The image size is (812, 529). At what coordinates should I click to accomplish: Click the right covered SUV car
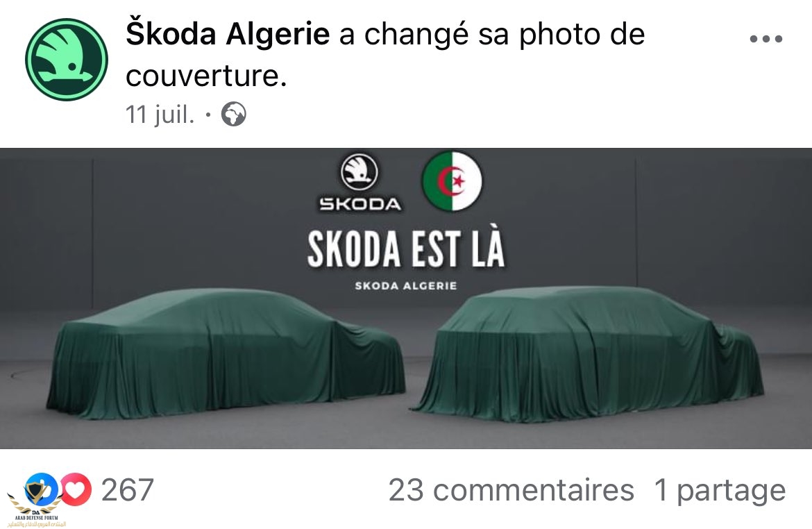pos(588,354)
